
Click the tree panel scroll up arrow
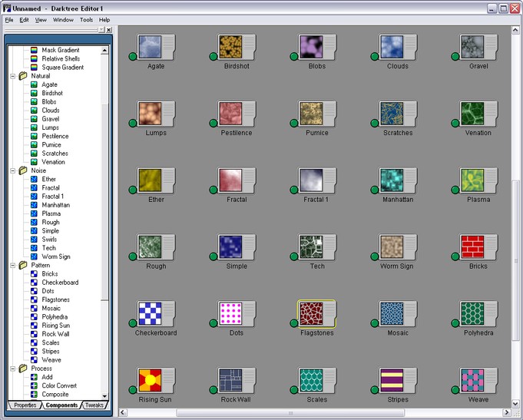pos(104,51)
